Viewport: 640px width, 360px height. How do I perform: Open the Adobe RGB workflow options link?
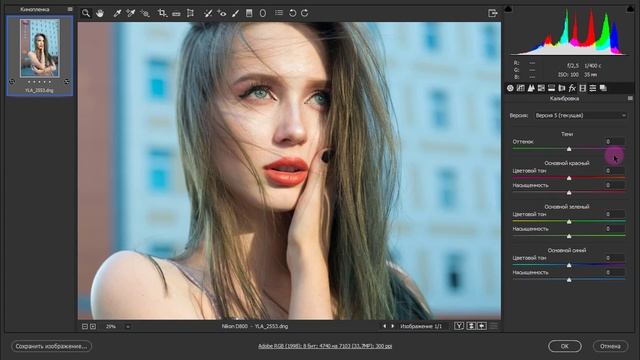click(x=325, y=346)
